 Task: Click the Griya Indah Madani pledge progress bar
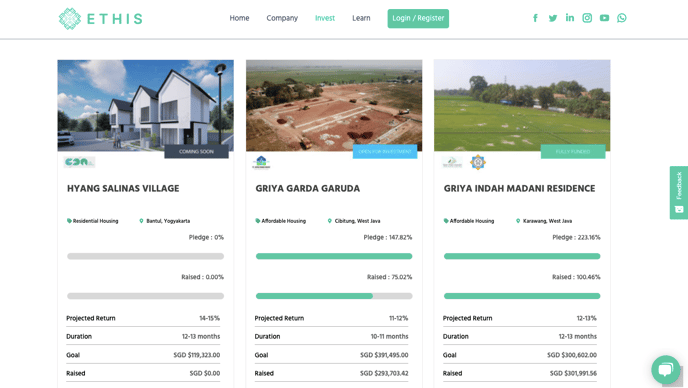click(x=522, y=256)
